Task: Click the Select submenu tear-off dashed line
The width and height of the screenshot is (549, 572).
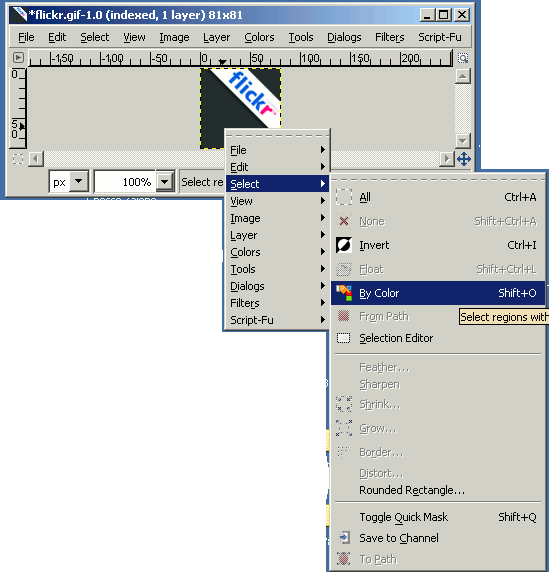Action: point(438,179)
